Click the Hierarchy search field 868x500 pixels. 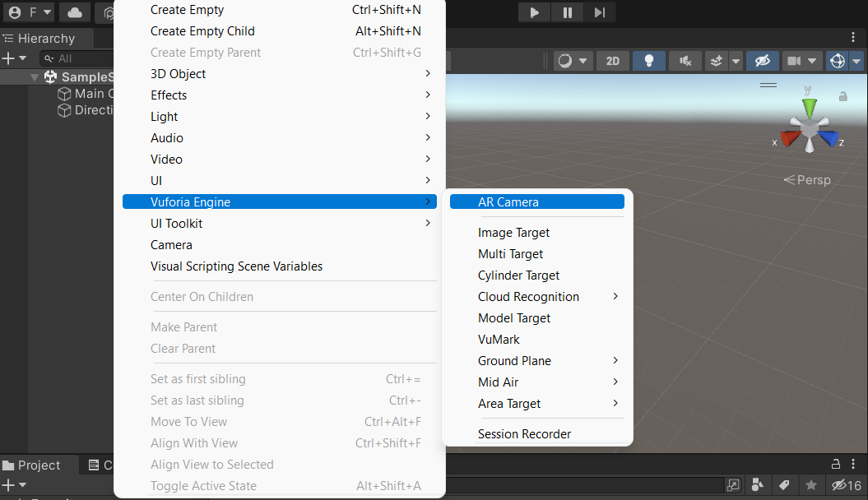(x=77, y=58)
